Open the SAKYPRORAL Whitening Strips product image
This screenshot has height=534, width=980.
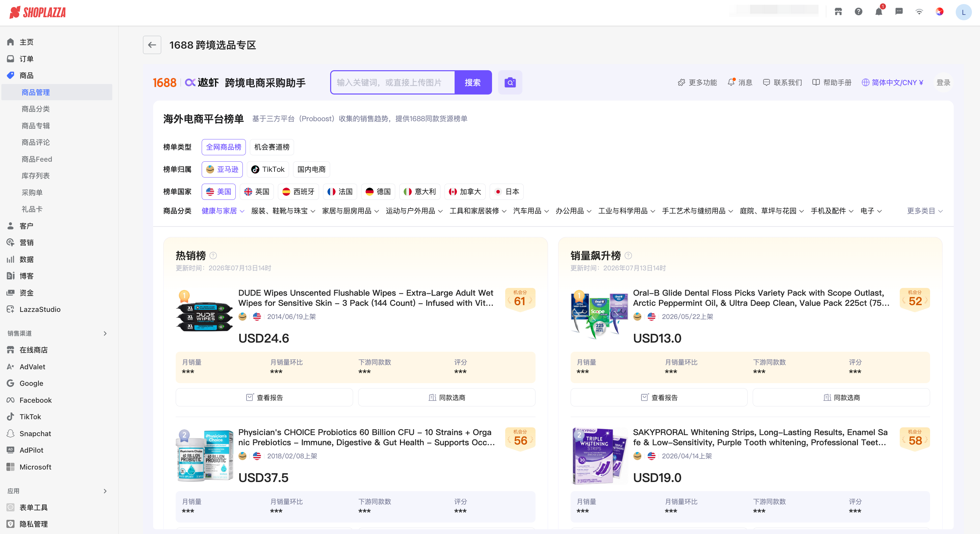click(600, 456)
